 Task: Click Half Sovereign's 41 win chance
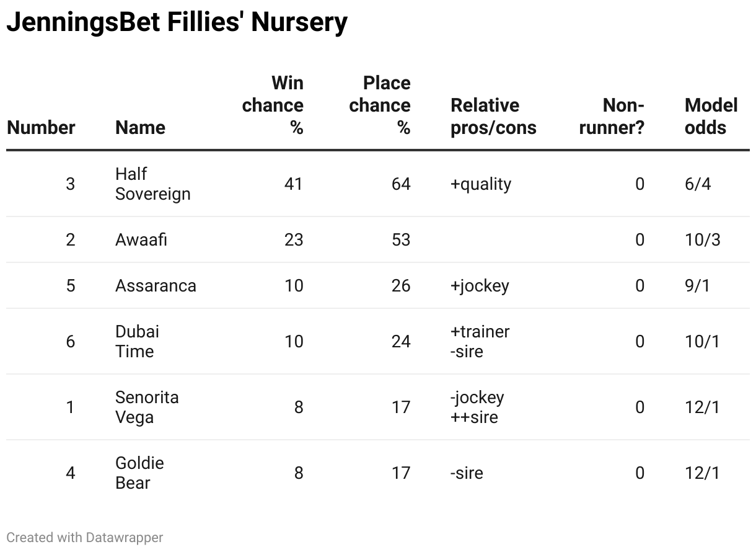tap(294, 184)
